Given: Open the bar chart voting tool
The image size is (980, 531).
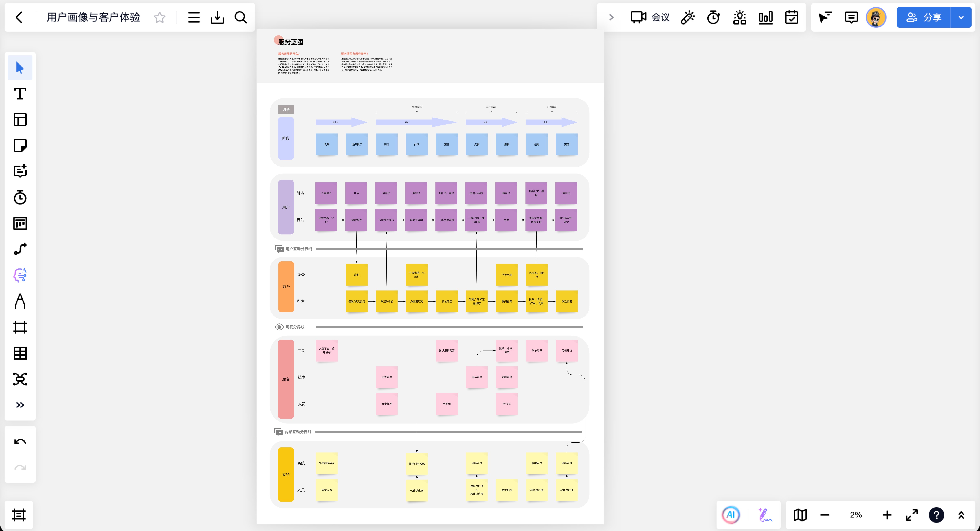Looking at the screenshot, I should [x=766, y=17].
